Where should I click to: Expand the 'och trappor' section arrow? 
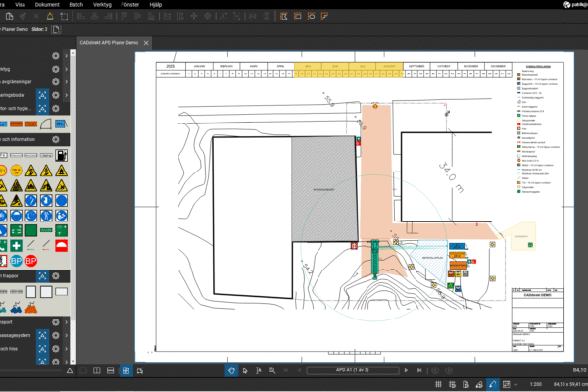click(x=66, y=276)
